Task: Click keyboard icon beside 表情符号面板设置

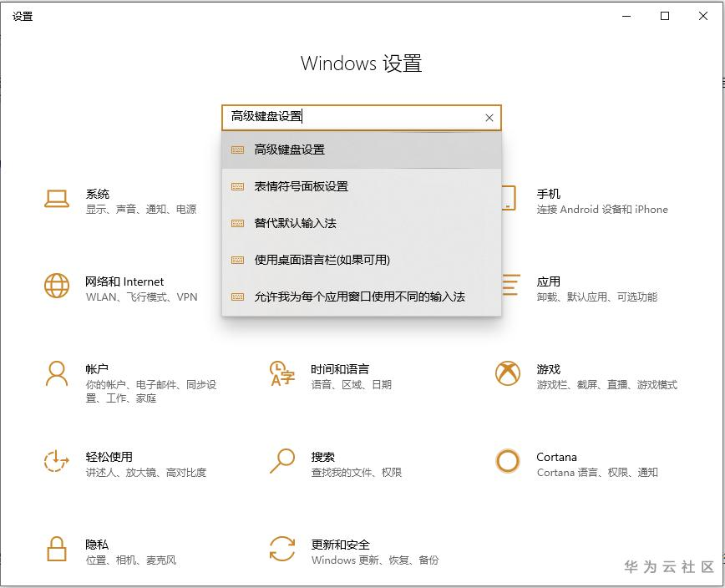Action: coord(238,187)
